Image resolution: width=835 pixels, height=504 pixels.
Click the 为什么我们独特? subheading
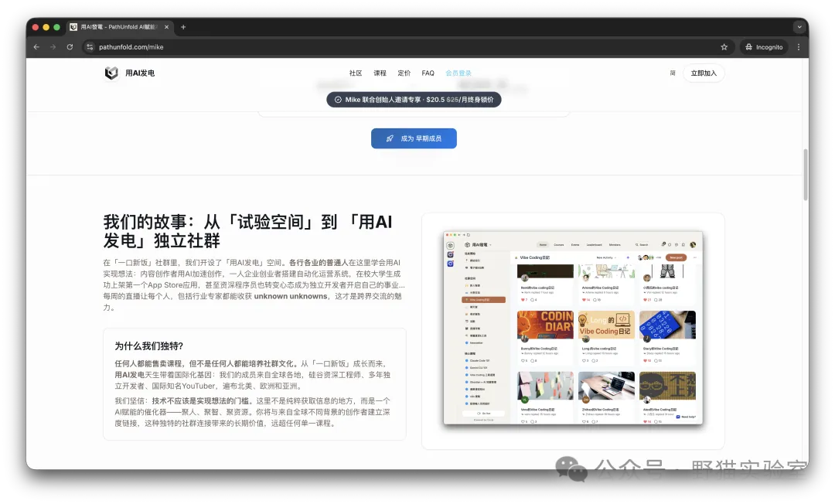(x=149, y=346)
